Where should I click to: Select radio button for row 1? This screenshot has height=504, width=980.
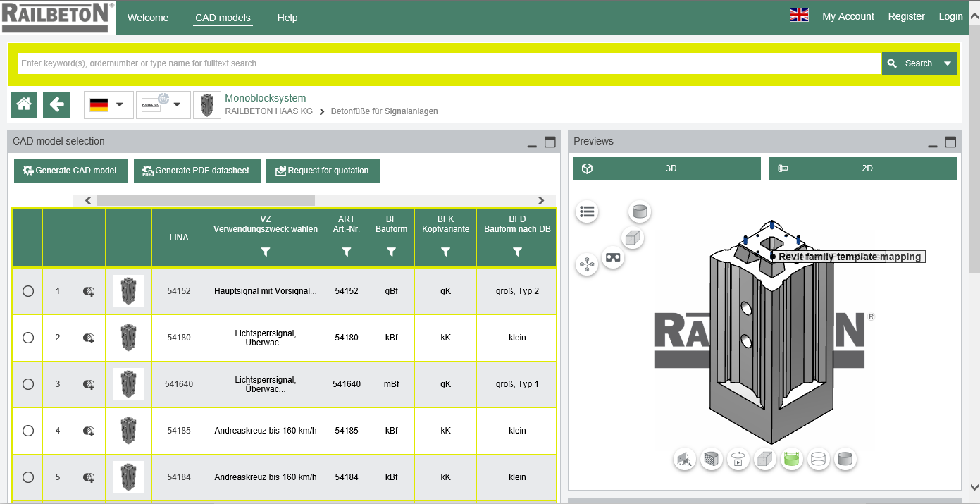(x=28, y=291)
